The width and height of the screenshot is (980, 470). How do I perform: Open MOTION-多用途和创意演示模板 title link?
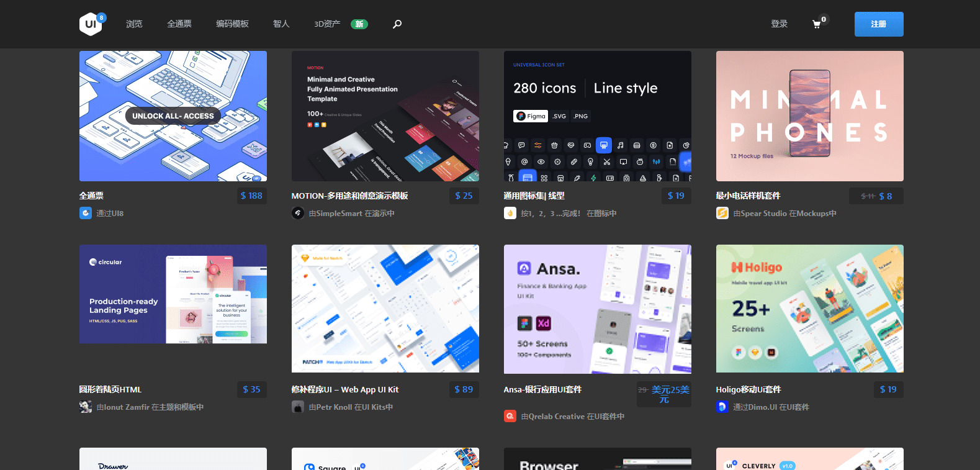[x=349, y=196]
